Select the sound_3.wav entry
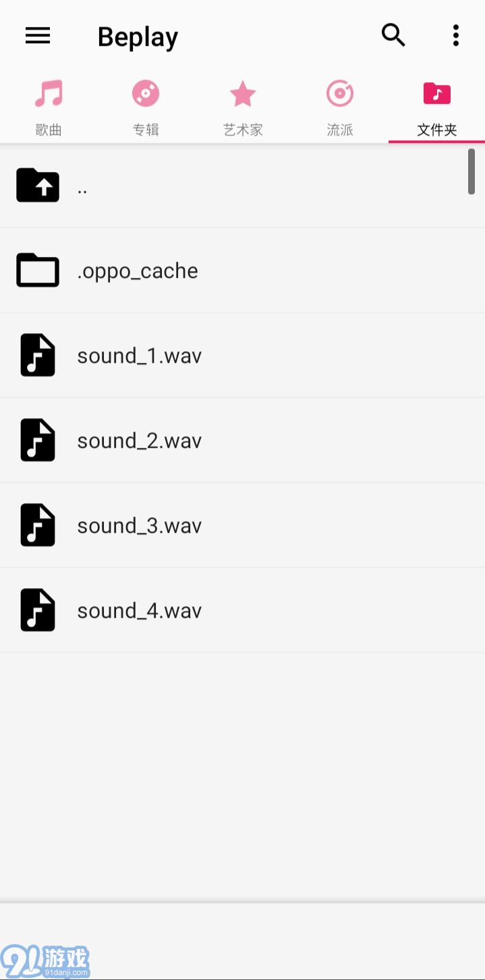Screen dimensions: 485x980 coord(139,525)
